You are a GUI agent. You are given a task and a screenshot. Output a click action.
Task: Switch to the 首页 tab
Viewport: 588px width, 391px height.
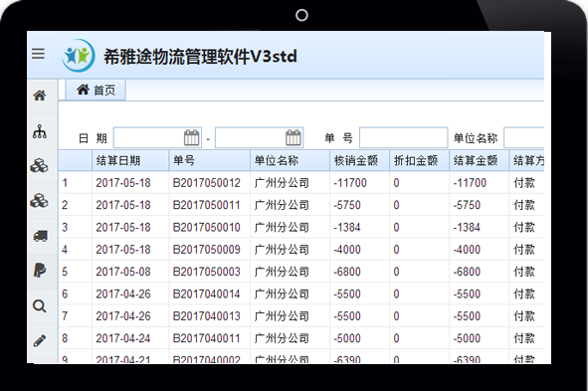96,90
